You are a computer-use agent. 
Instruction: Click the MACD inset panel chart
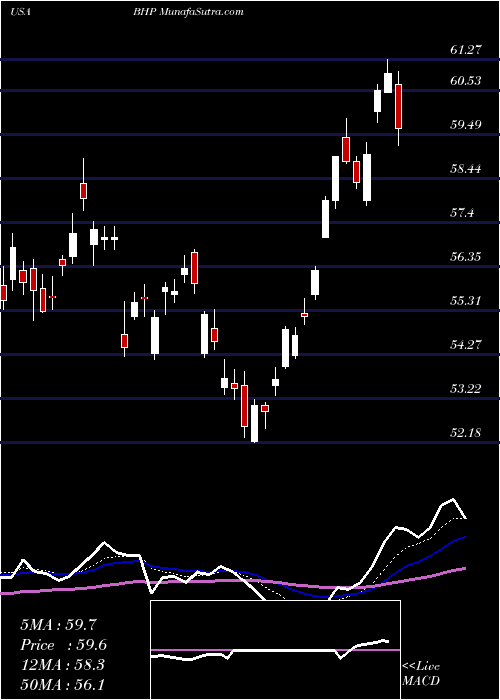pyautogui.click(x=275, y=650)
